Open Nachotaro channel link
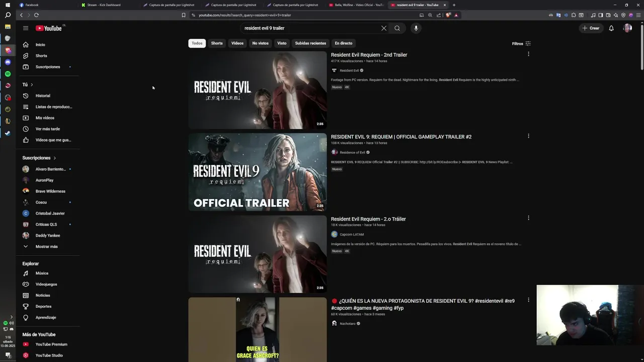 348,323
